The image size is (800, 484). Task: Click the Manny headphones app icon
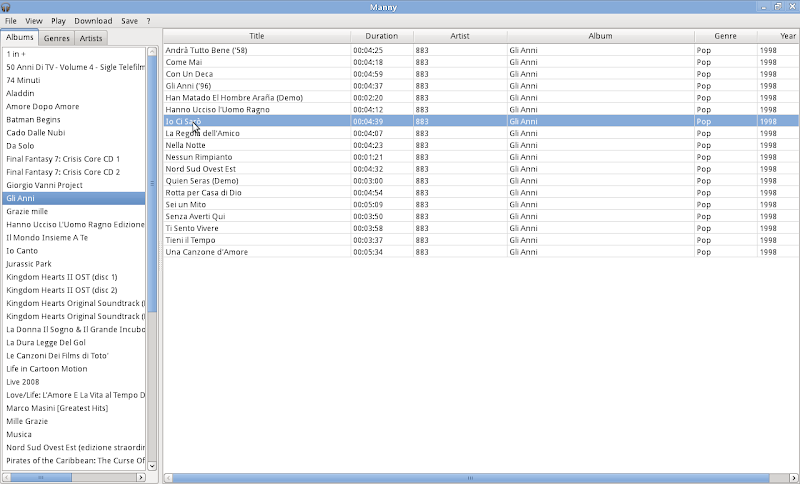[x=6, y=7]
